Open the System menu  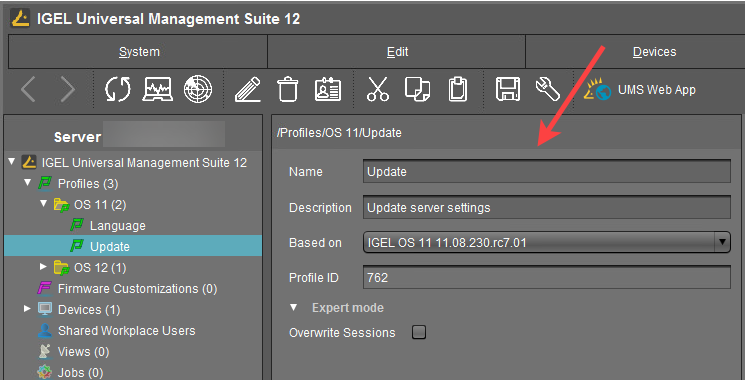[x=139, y=52]
